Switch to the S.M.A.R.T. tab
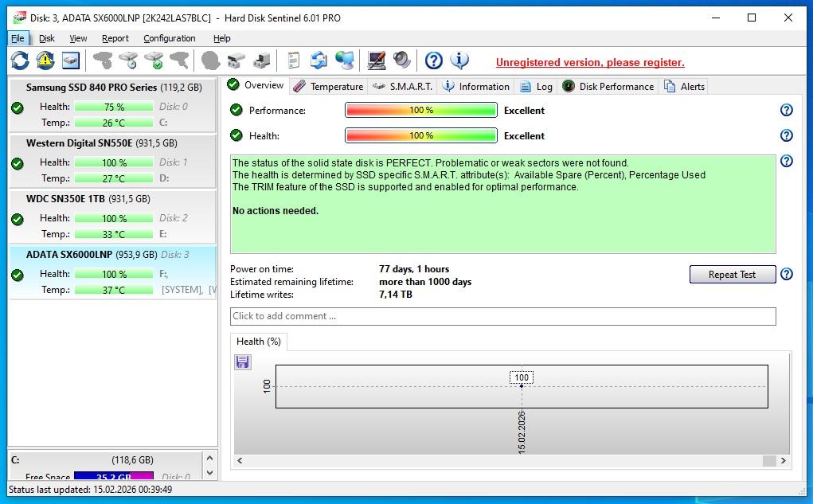The image size is (813, 504). (403, 86)
